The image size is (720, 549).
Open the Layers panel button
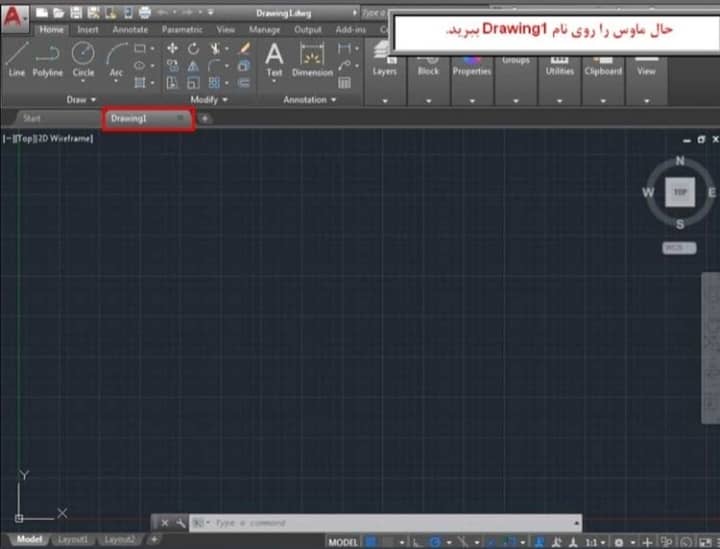(385, 73)
